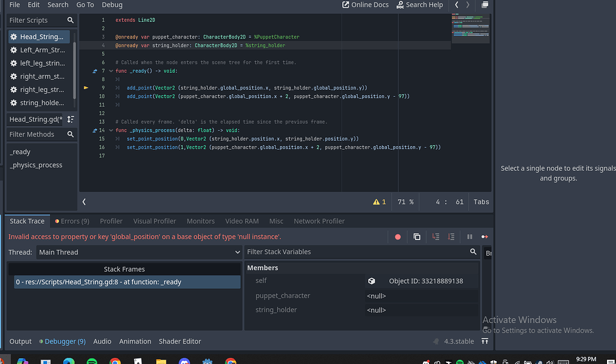
Task: Click the Break pause icon in debugger
Action: point(469,236)
